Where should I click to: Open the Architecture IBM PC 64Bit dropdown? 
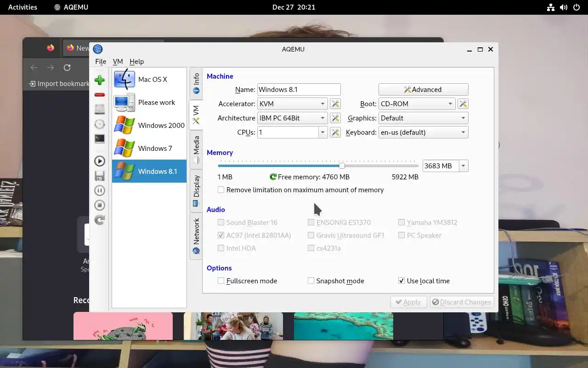[292, 118]
